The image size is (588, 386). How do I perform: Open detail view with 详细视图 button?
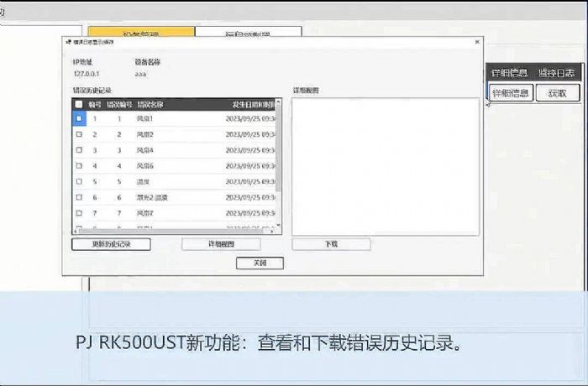click(x=221, y=244)
